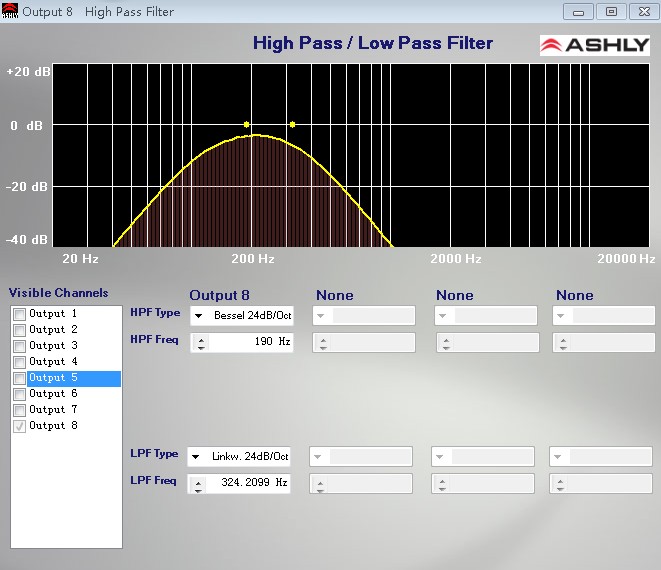Image resolution: width=661 pixels, height=570 pixels.
Task: Check the Output 5 checkbox
Action: tap(19, 378)
